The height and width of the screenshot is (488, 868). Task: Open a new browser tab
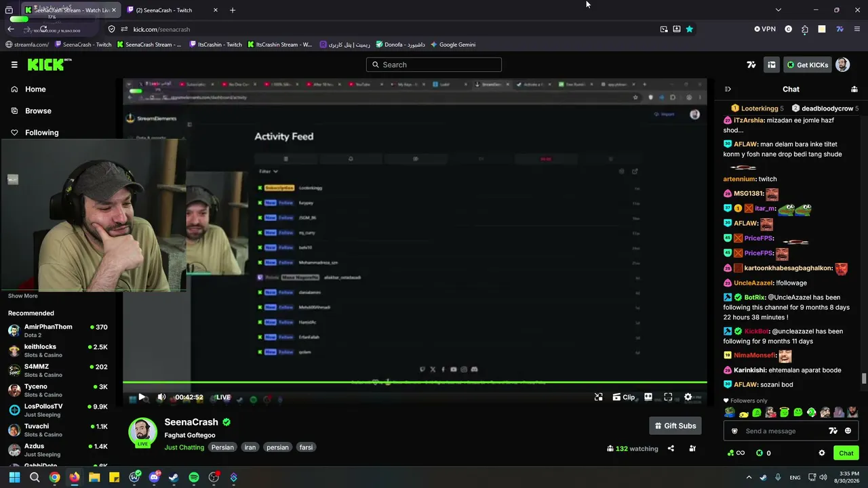233,10
